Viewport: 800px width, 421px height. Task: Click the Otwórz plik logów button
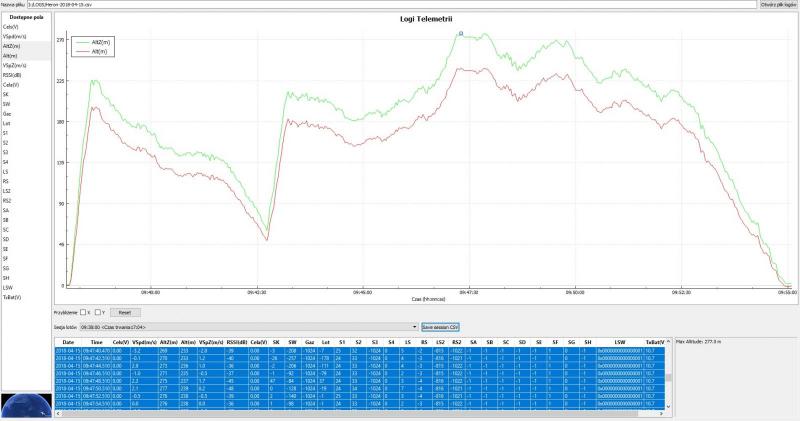(776, 4)
